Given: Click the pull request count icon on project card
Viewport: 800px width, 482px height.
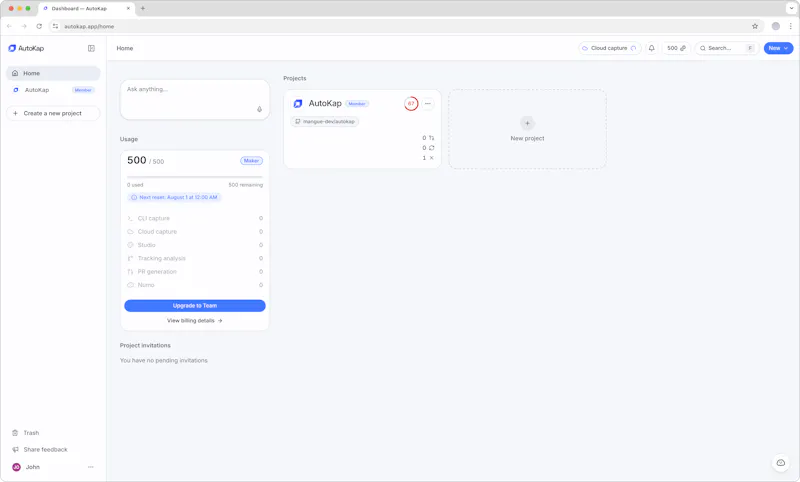Looking at the screenshot, I should point(432,138).
